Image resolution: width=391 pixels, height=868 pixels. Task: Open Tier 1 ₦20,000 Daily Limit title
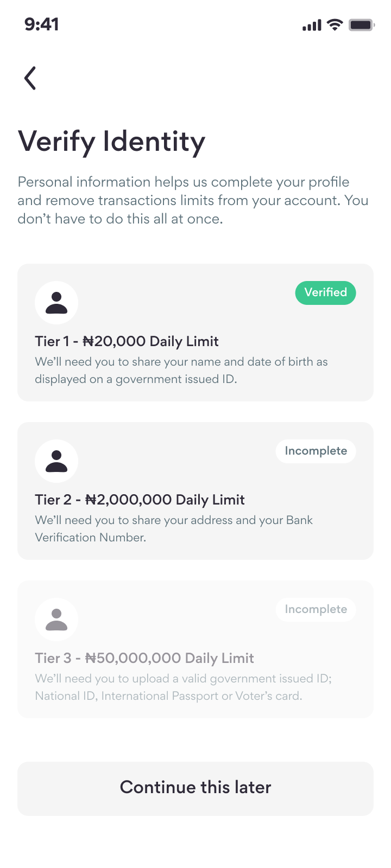[x=127, y=341]
